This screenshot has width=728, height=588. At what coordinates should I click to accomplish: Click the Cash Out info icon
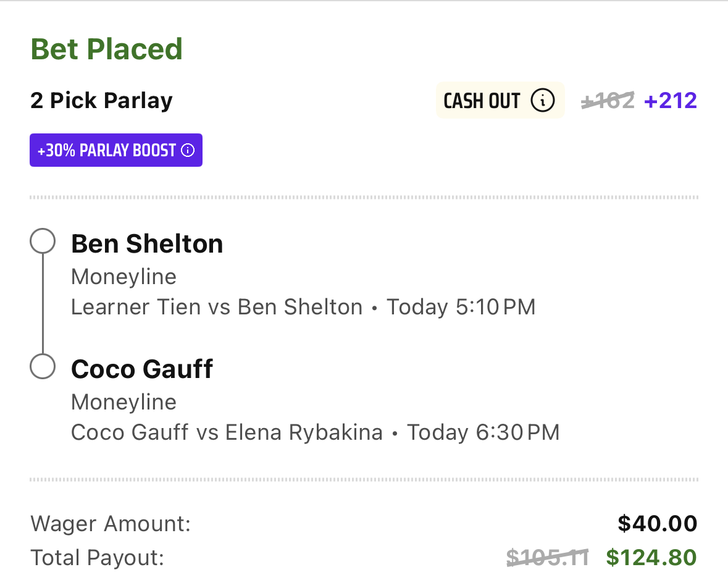coord(542,100)
